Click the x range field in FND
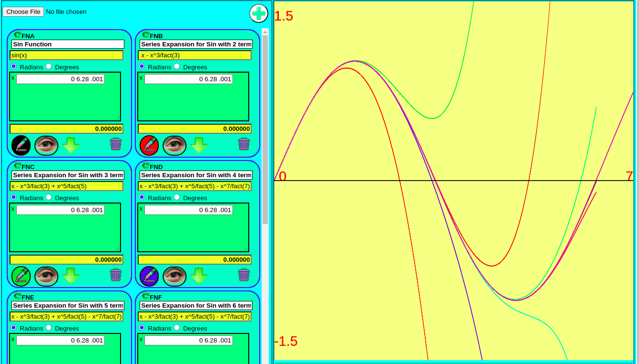The width and height of the screenshot is (639, 364). click(x=188, y=210)
